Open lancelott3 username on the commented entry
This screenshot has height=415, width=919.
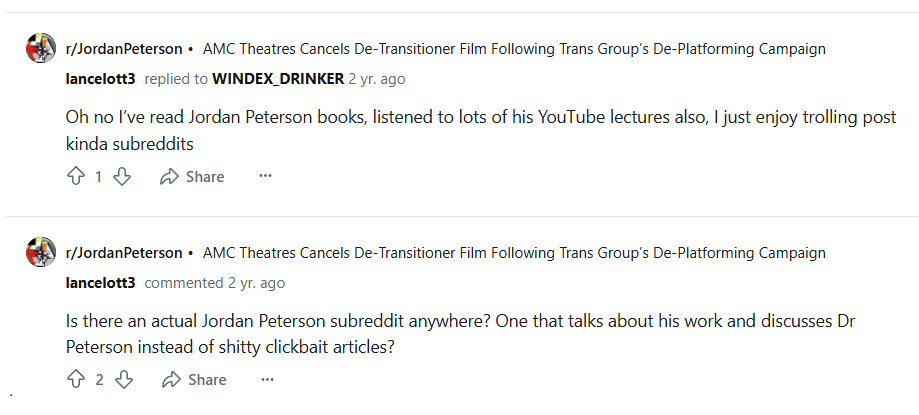[100, 283]
